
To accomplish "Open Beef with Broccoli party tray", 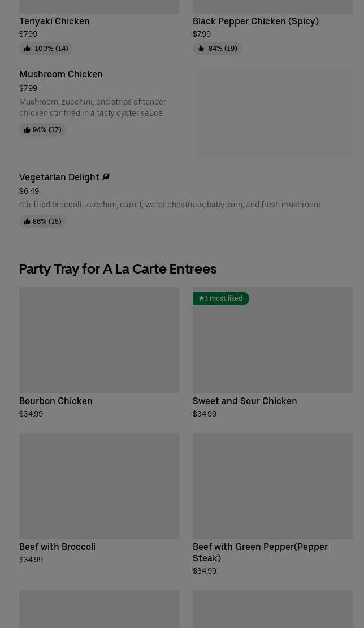I will point(57,547).
